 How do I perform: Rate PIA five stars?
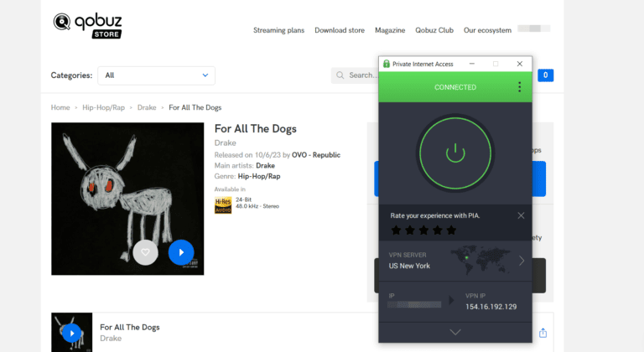451,230
